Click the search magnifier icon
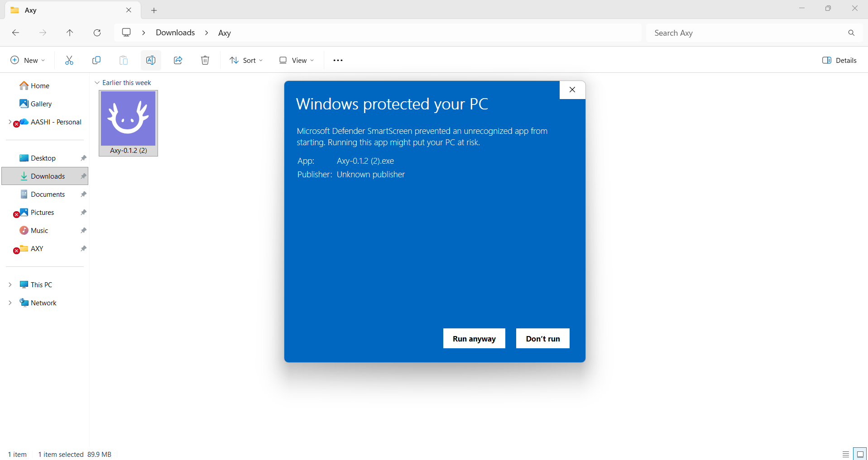The height and width of the screenshot is (460, 868). click(x=851, y=33)
